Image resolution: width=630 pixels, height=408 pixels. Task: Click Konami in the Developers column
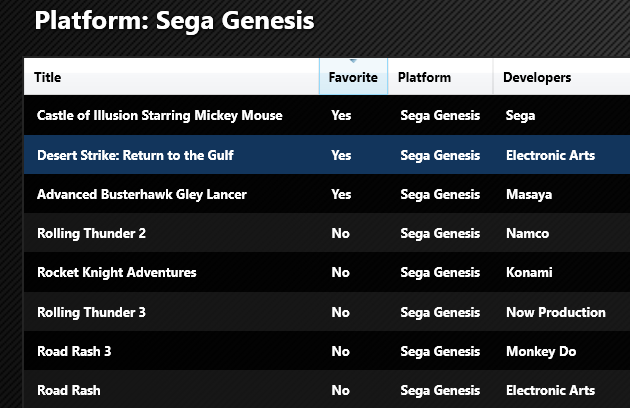pos(529,272)
